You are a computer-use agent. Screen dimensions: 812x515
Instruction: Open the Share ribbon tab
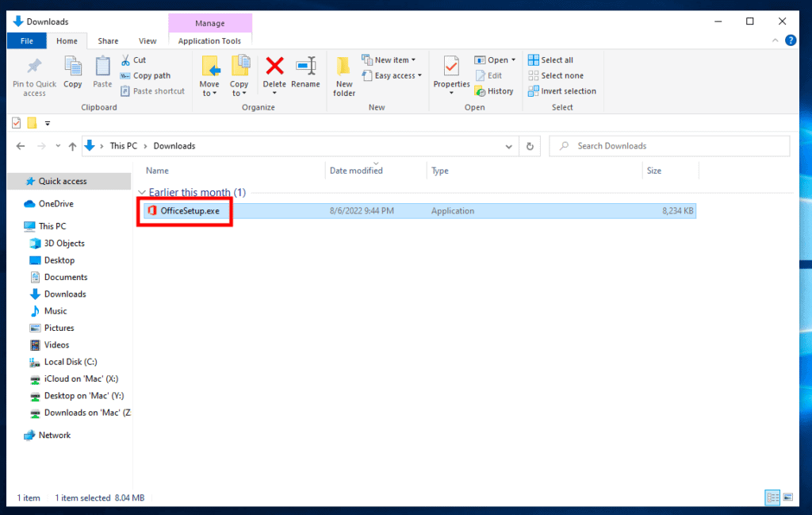(108, 40)
